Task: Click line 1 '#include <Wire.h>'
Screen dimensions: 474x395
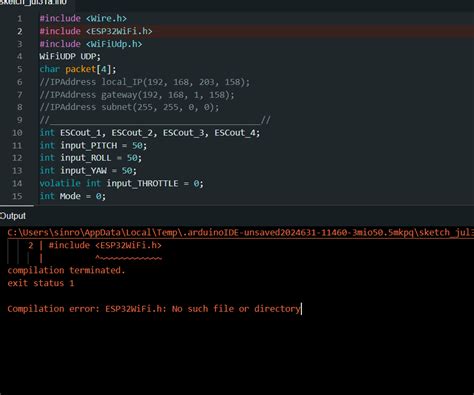Action: [x=83, y=18]
